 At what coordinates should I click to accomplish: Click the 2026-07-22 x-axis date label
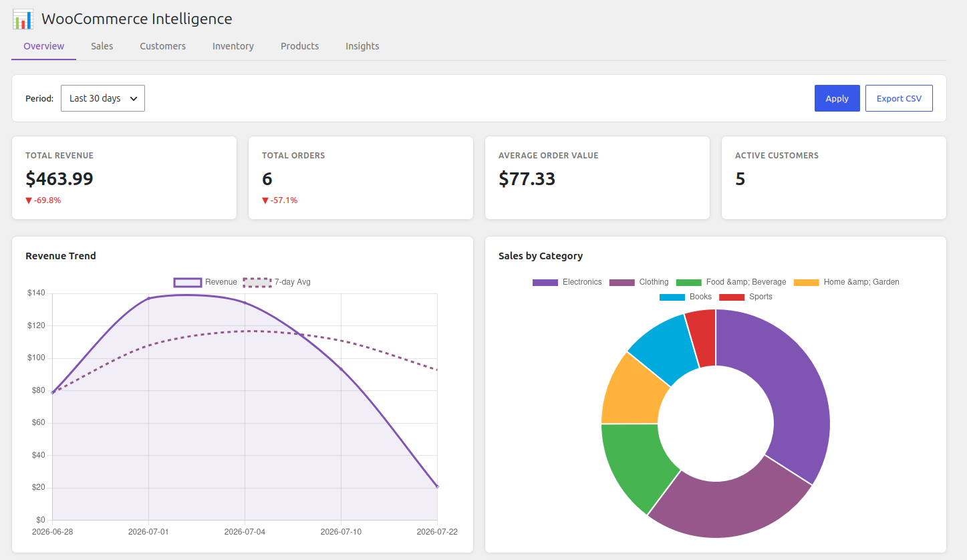coord(437,532)
